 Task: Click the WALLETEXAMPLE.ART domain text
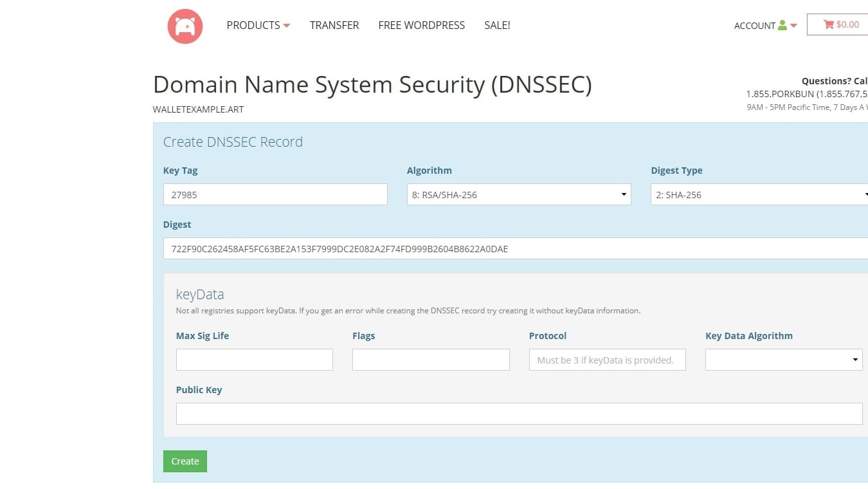point(198,109)
